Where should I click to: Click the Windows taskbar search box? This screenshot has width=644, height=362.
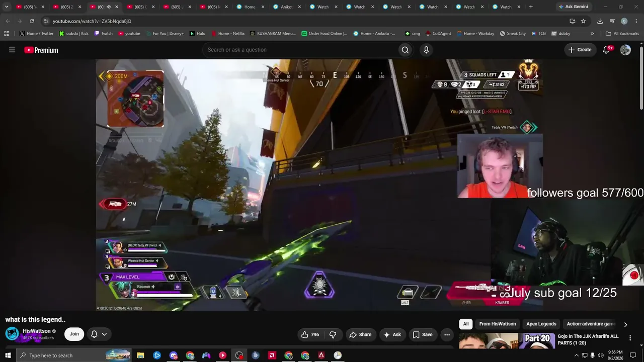pos(73,355)
